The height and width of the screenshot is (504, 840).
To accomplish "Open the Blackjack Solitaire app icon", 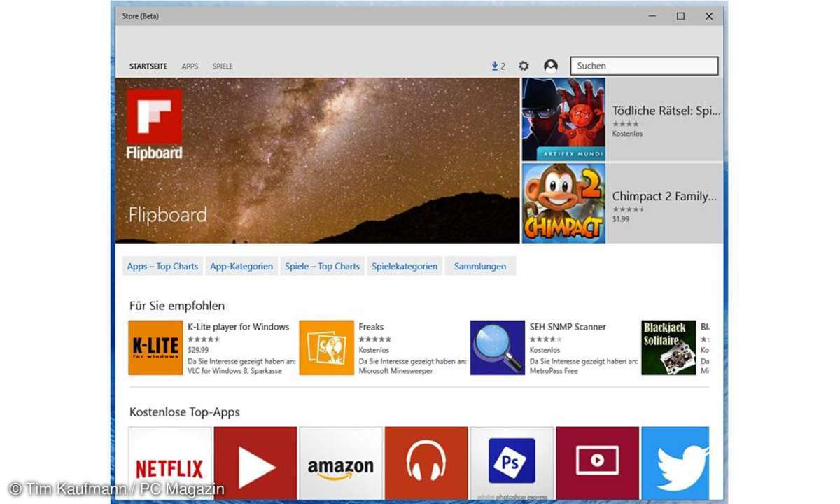I will [668, 348].
